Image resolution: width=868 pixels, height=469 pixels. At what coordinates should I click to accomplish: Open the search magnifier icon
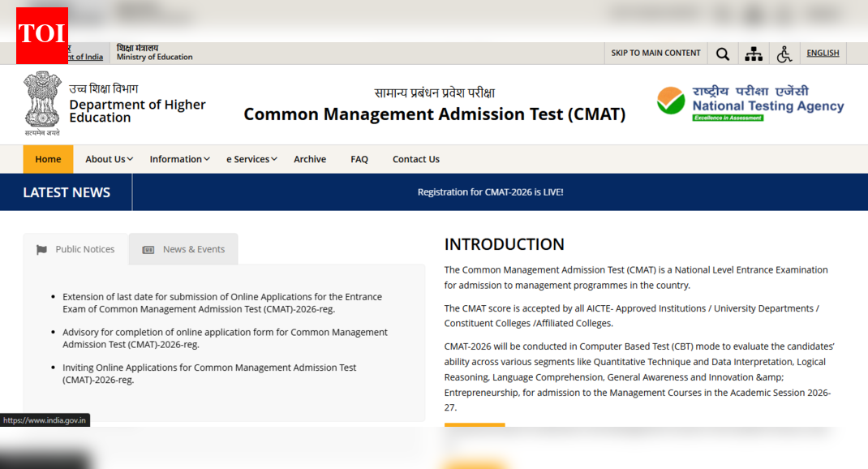tap(722, 53)
